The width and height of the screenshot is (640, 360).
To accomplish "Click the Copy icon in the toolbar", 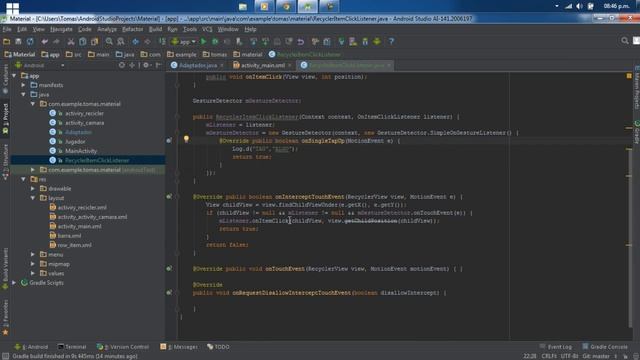I will pos(83,42).
